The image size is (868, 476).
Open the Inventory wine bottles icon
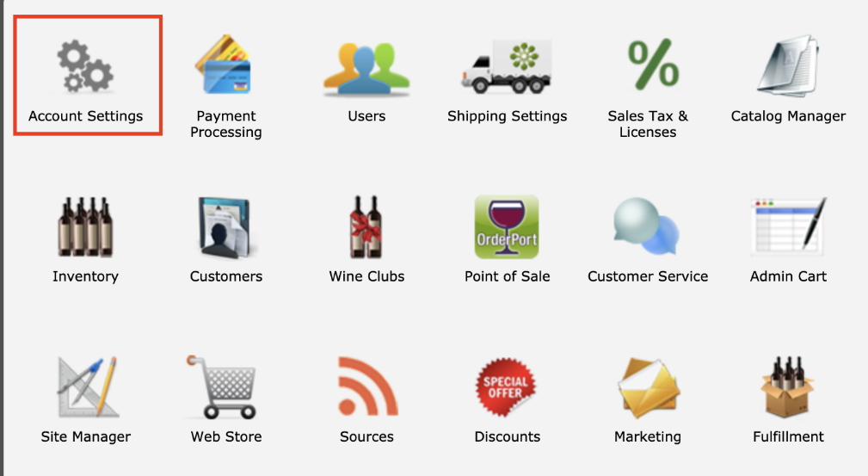coord(85,226)
